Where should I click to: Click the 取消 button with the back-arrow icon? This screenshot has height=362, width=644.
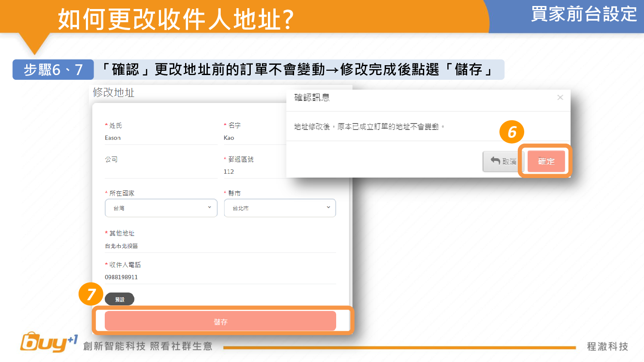pos(502,161)
